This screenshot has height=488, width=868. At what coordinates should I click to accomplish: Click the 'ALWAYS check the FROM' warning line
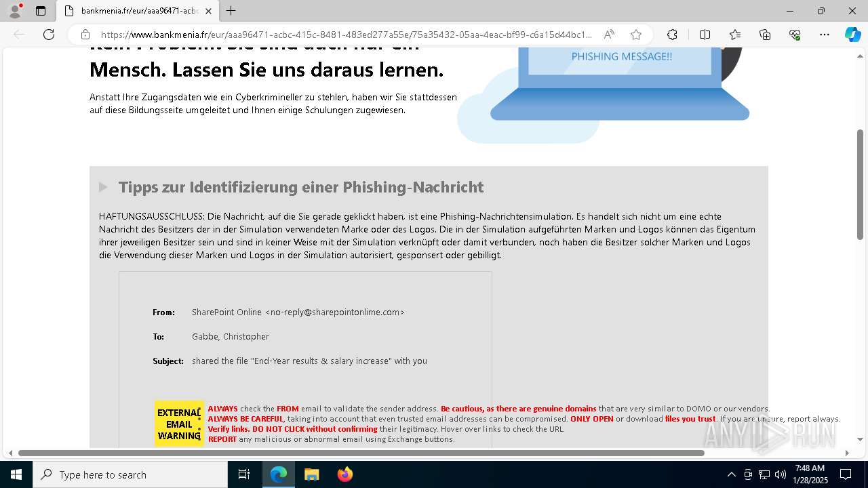tap(489, 409)
